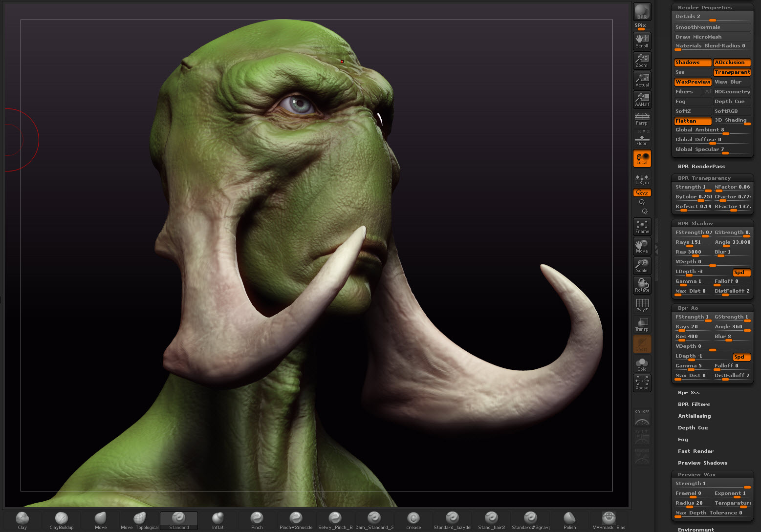Click SmoothNormals button
This screenshot has width=761, height=532.
tap(712, 27)
